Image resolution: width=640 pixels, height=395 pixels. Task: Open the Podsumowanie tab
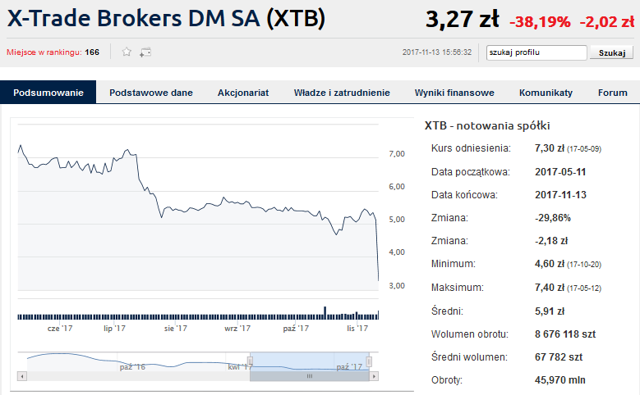pyautogui.click(x=48, y=92)
